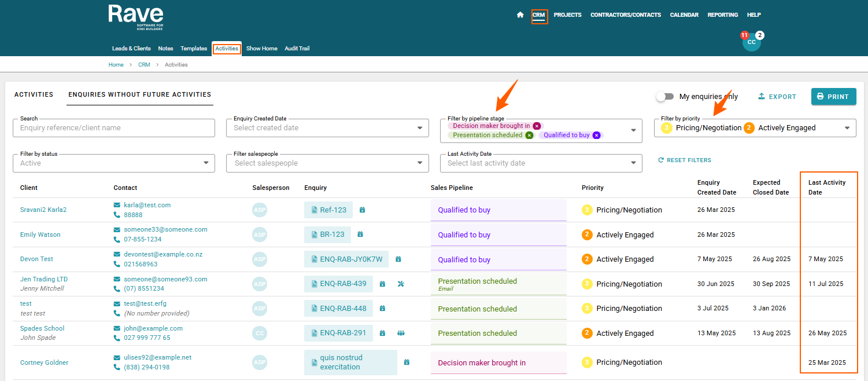Click calendar icon beside quis nostrud exercitation

407,362
